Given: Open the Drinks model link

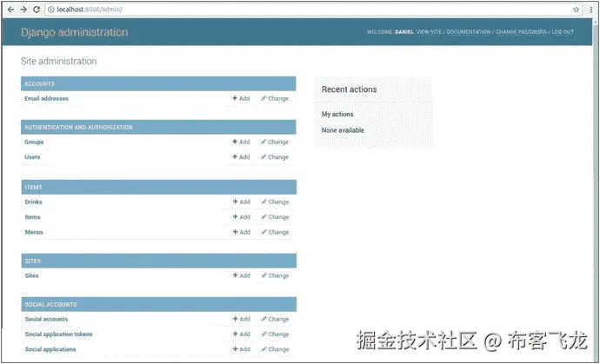Looking at the screenshot, I should [x=33, y=202].
